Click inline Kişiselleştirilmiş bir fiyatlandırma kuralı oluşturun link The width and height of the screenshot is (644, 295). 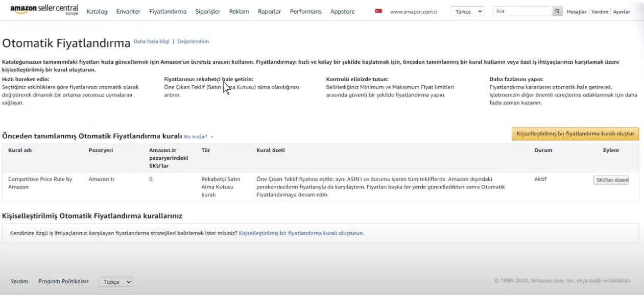pyautogui.click(x=301, y=233)
